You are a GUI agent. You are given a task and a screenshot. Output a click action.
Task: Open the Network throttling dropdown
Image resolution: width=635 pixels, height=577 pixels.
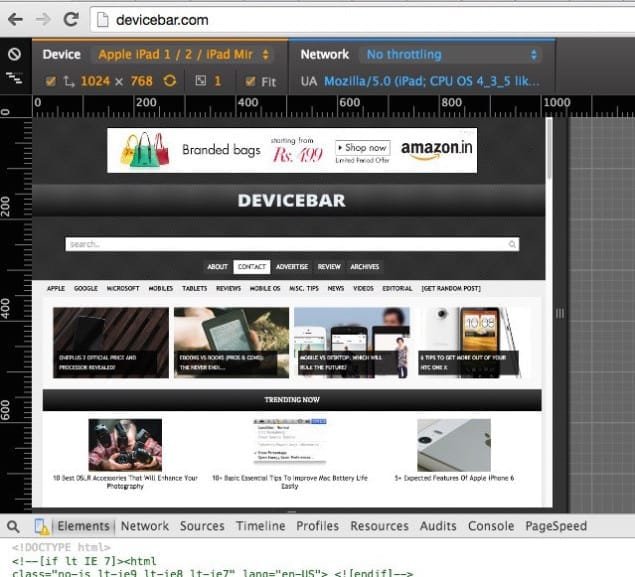[x=451, y=55]
